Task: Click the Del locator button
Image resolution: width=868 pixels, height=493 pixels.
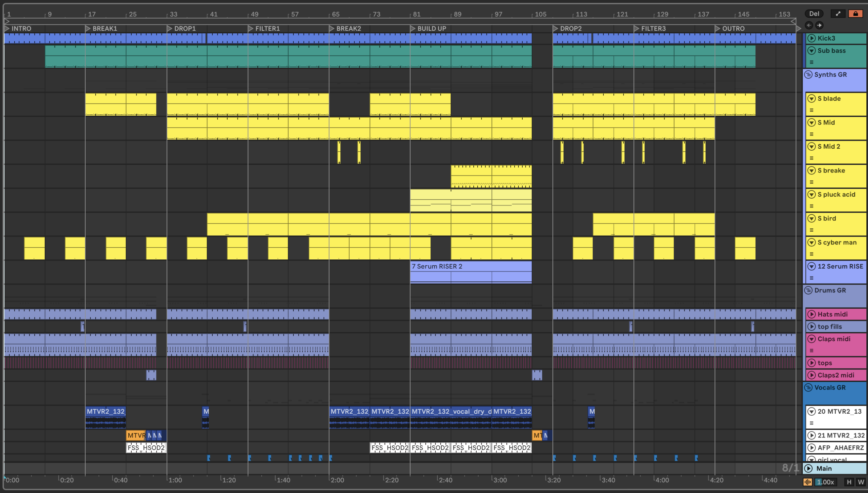Action: click(x=814, y=14)
